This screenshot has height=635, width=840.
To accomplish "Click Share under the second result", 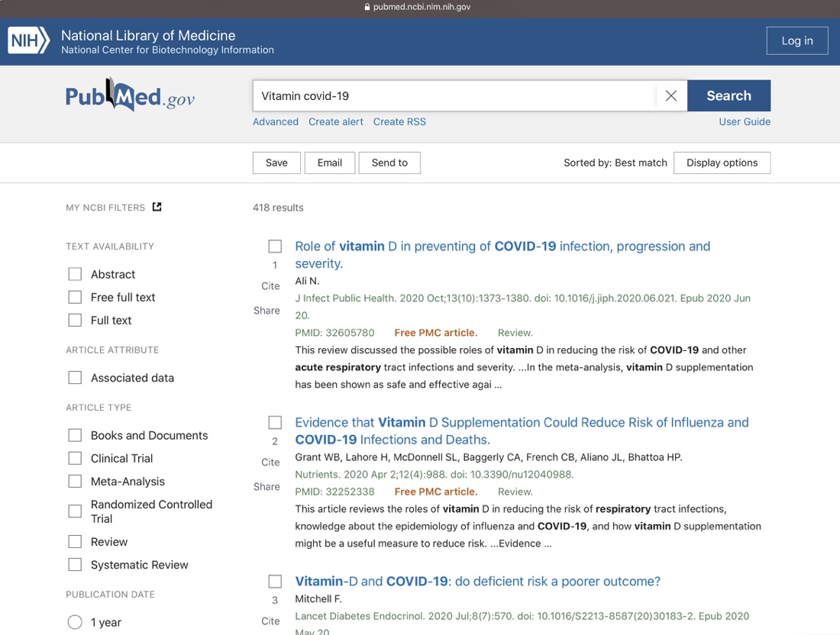I will point(267,487).
